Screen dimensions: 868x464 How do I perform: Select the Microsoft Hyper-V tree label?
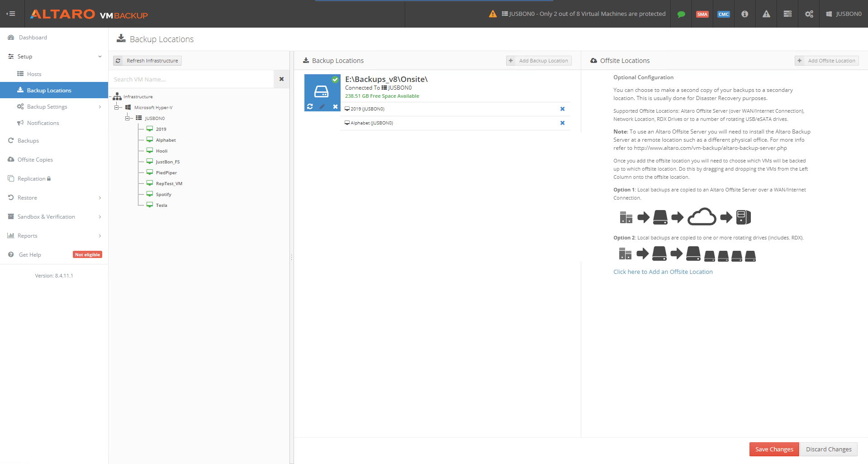tap(153, 108)
